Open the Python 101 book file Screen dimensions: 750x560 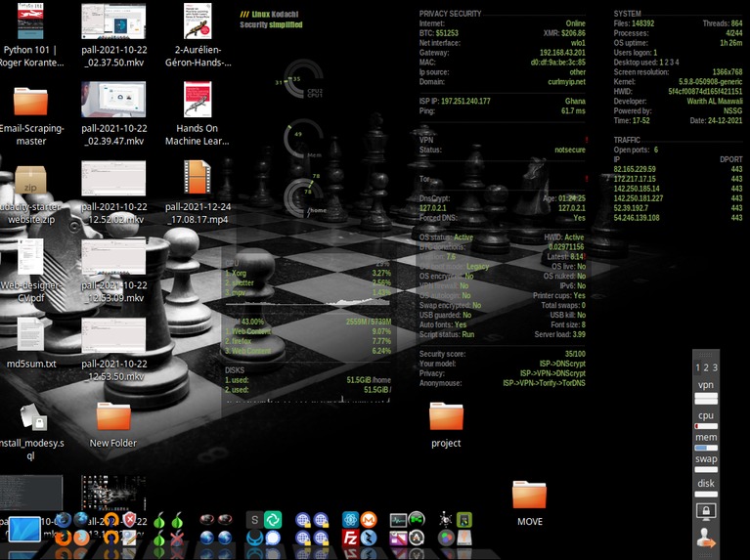click(x=30, y=22)
